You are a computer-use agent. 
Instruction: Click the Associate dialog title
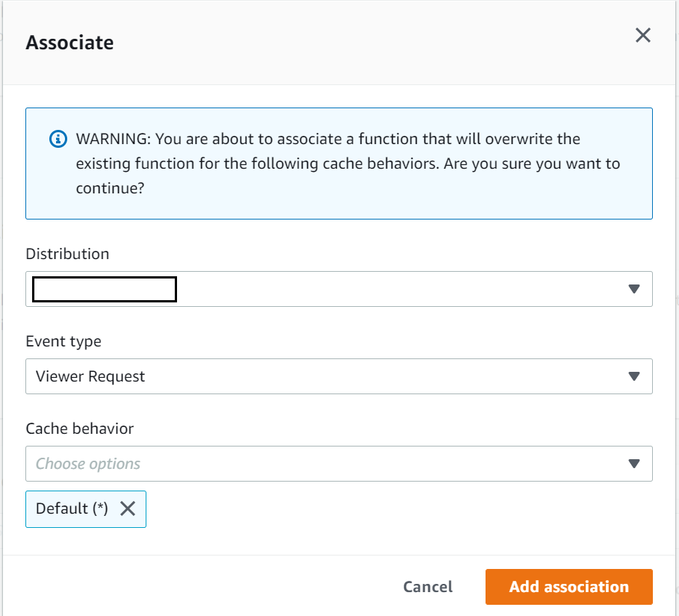(x=69, y=43)
